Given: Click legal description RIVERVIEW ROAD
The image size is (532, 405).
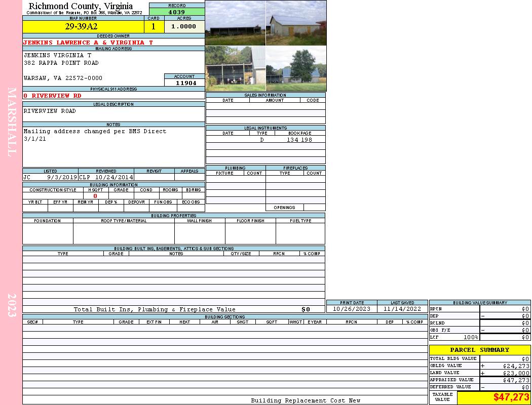Looking at the screenshot, I should click(x=50, y=111).
